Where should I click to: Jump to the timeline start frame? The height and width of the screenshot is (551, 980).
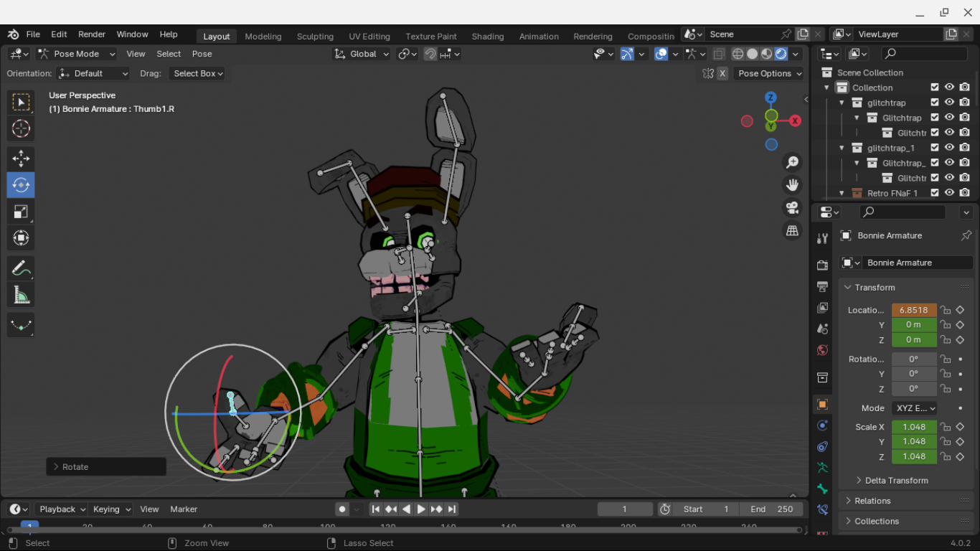pos(375,509)
